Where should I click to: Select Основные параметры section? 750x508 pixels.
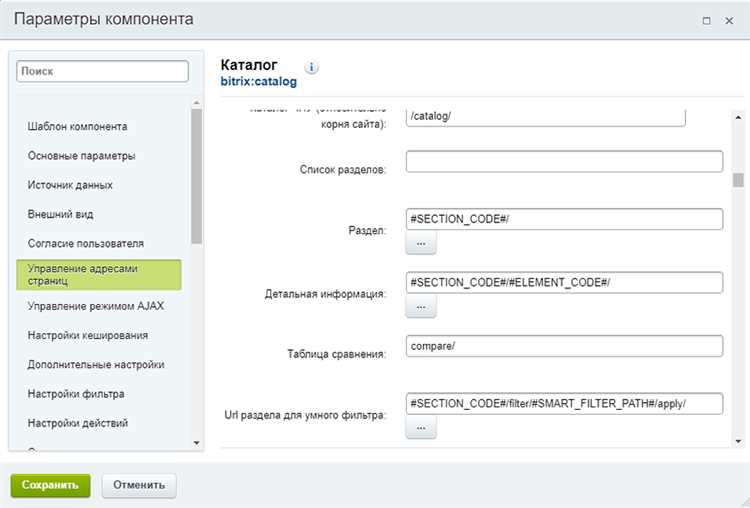(81, 156)
